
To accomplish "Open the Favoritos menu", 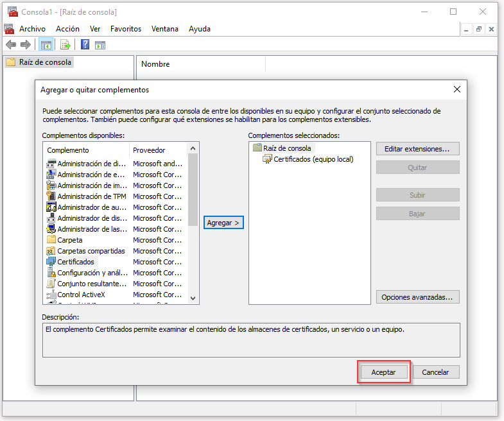I will tap(125, 29).
